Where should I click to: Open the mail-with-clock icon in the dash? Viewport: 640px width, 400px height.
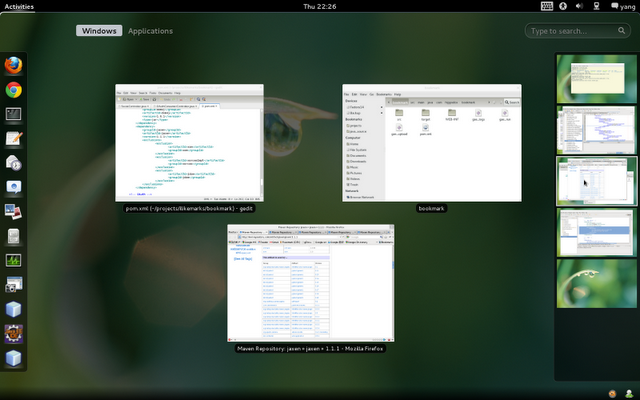(13, 163)
